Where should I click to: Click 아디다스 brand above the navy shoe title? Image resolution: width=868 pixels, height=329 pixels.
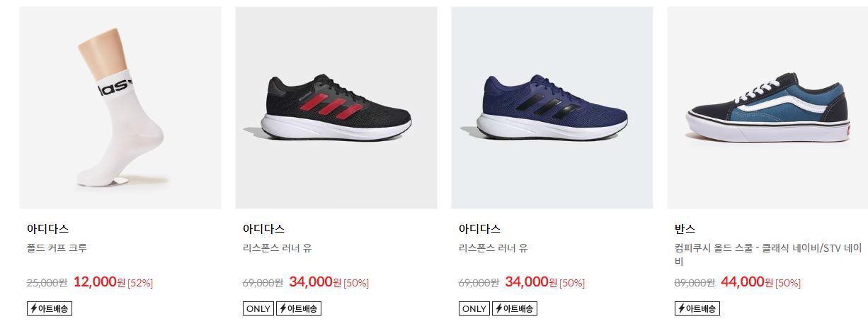tap(479, 229)
